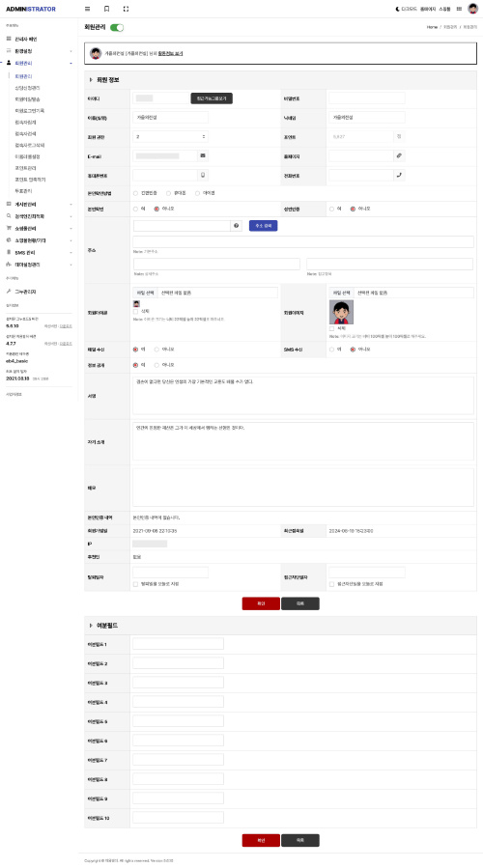Viewport: 483px width, 868px height.
Task: Click the hamburger menu icon in top bar
Action: pyautogui.click(x=88, y=9)
